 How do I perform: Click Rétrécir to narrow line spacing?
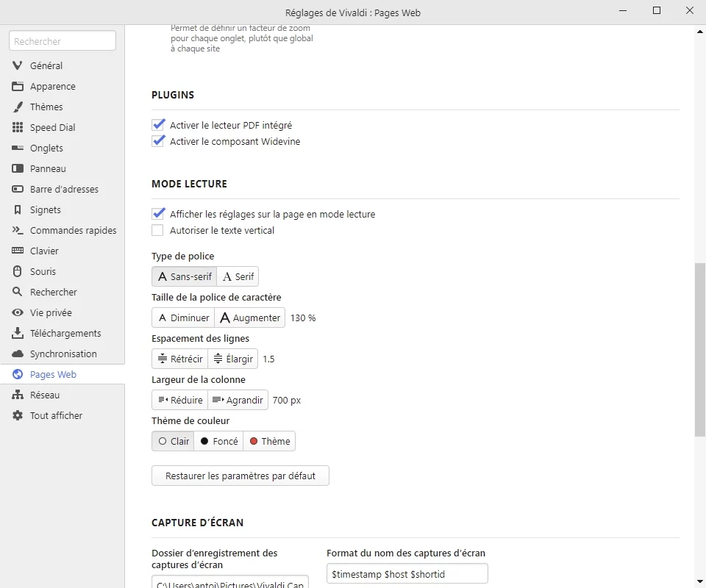179,359
